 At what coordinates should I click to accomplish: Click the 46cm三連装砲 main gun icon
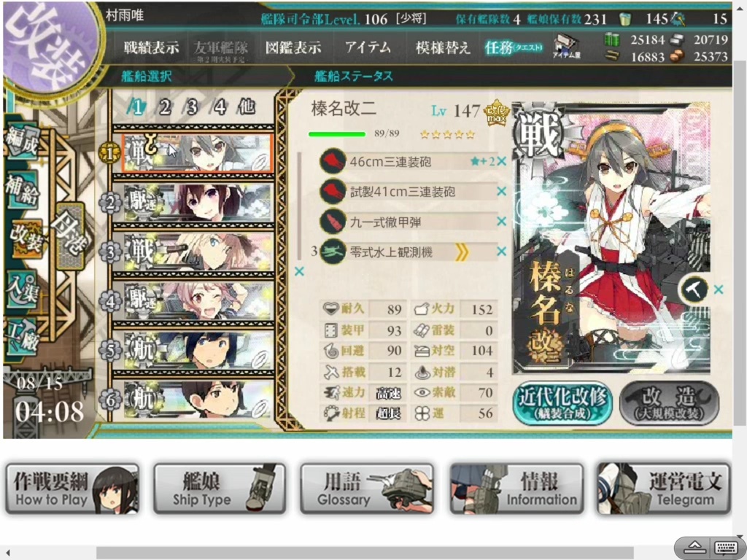coord(333,161)
